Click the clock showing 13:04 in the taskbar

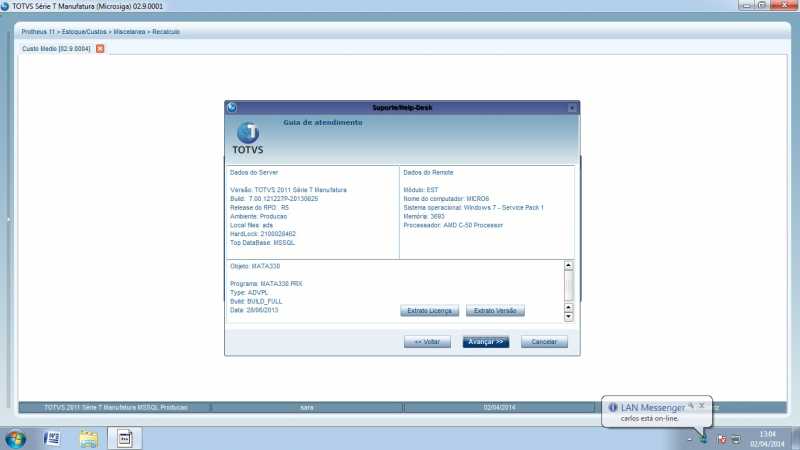click(767, 434)
